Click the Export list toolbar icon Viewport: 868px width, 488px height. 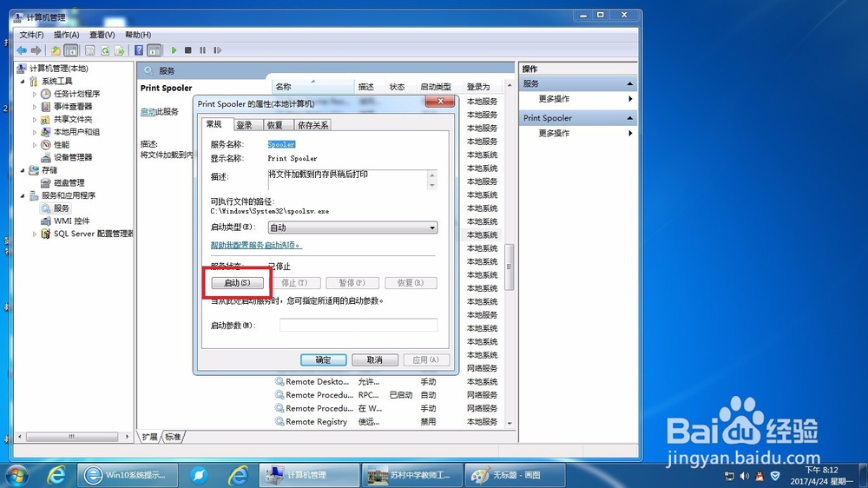point(120,50)
